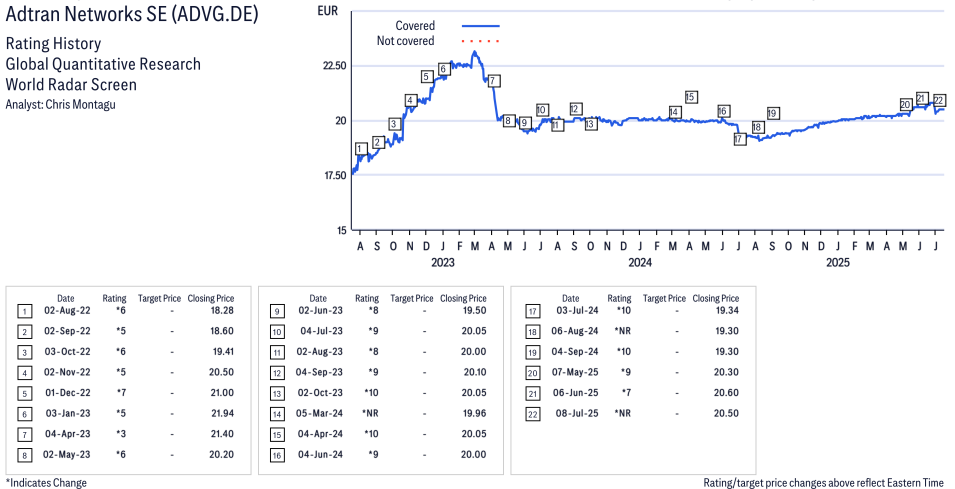Click the 02-Jun-23 date cell

pos(319,311)
